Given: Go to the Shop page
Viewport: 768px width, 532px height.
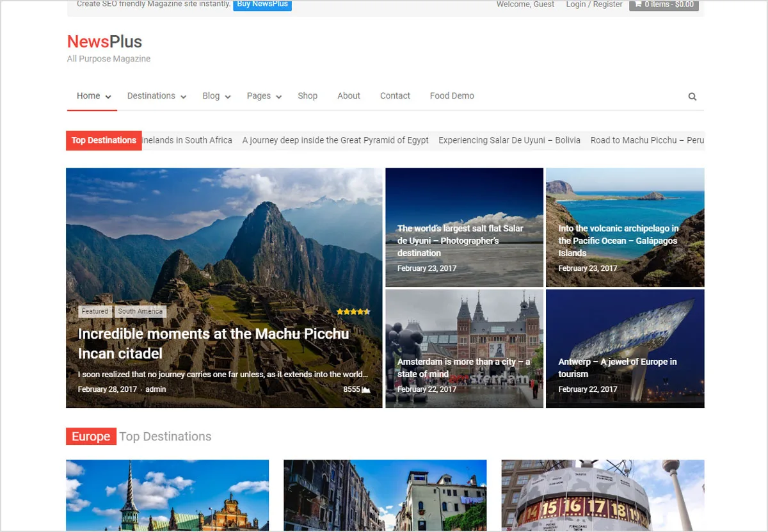Looking at the screenshot, I should pyautogui.click(x=307, y=96).
